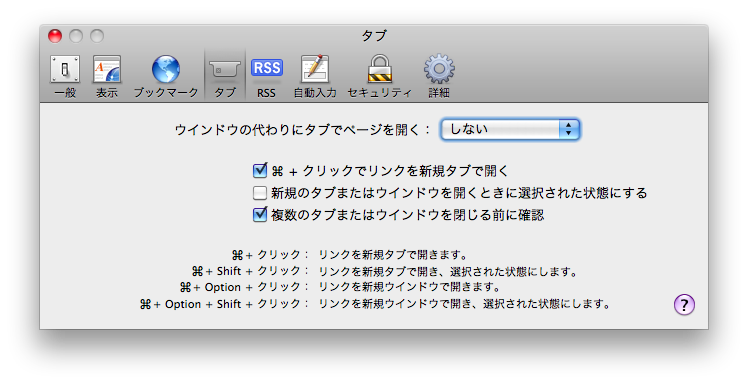Screen dimensions: 748x384
Task: Close the タブ preferences window with red button
Action: [x=55, y=36]
